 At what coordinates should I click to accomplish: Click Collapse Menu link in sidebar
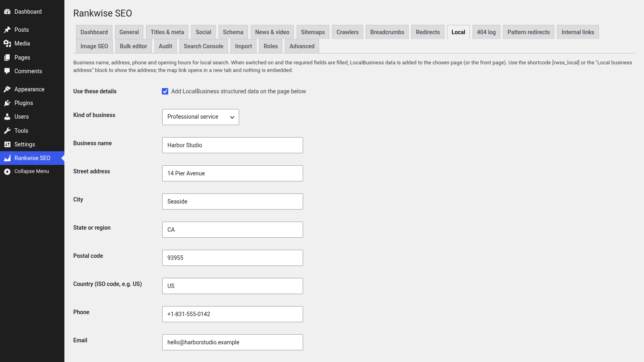pos(32,171)
